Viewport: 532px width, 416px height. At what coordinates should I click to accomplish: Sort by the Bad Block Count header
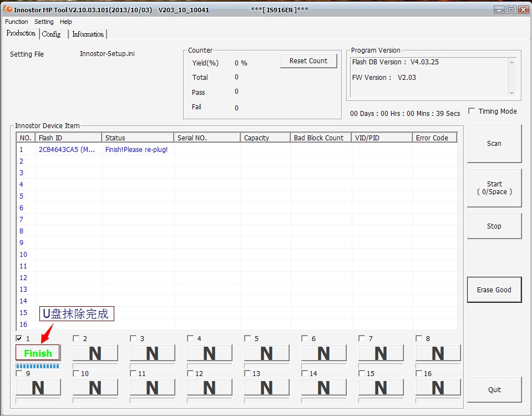(321, 138)
